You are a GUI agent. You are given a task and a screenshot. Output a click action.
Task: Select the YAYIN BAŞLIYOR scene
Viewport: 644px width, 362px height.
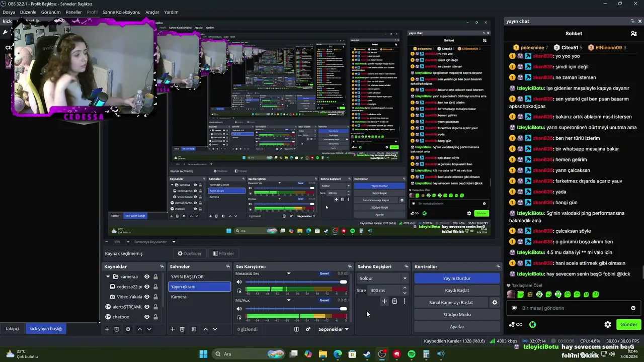[199, 277]
